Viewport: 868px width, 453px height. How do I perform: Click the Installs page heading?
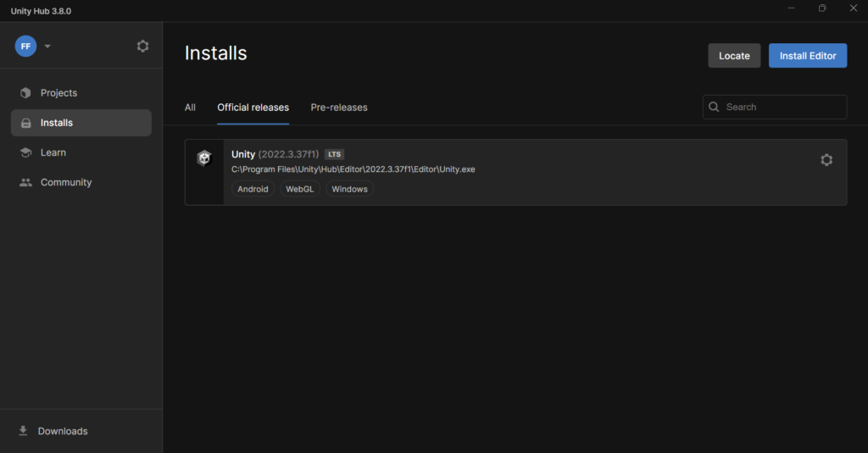coord(216,53)
